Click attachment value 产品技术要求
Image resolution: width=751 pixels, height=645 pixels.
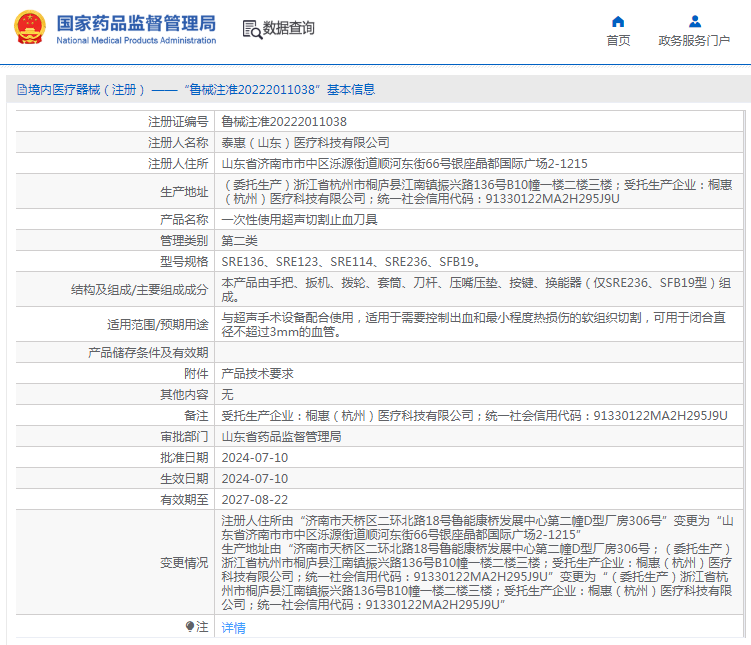tap(257, 374)
